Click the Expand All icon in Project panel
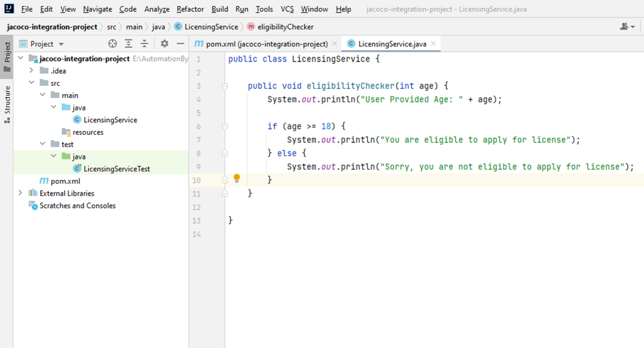This screenshot has height=348, width=644. 128,44
